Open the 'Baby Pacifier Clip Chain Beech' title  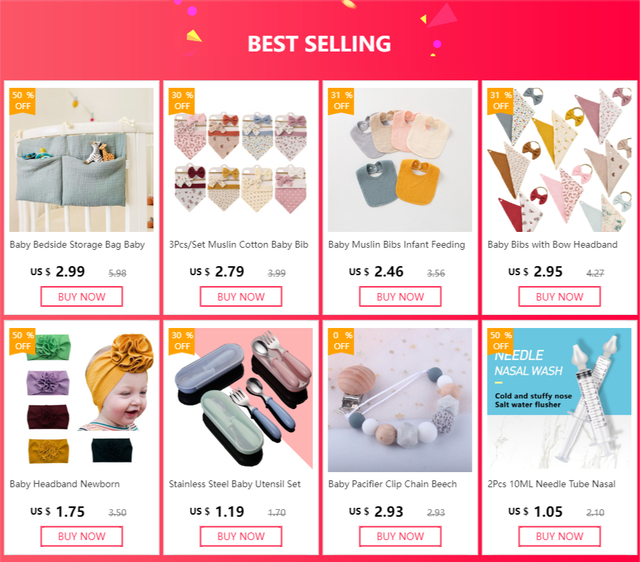pyautogui.click(x=393, y=484)
